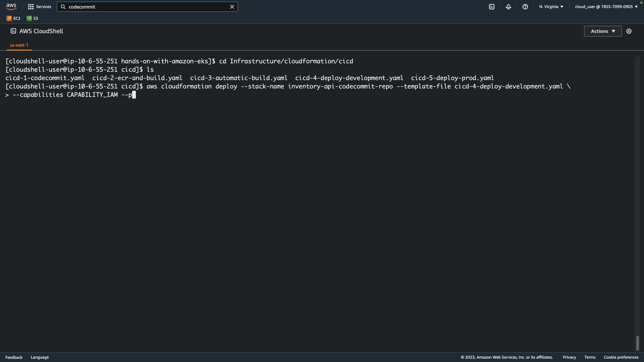Image resolution: width=644 pixels, height=362 pixels.
Task: Open the Actions dropdown
Action: (x=603, y=31)
